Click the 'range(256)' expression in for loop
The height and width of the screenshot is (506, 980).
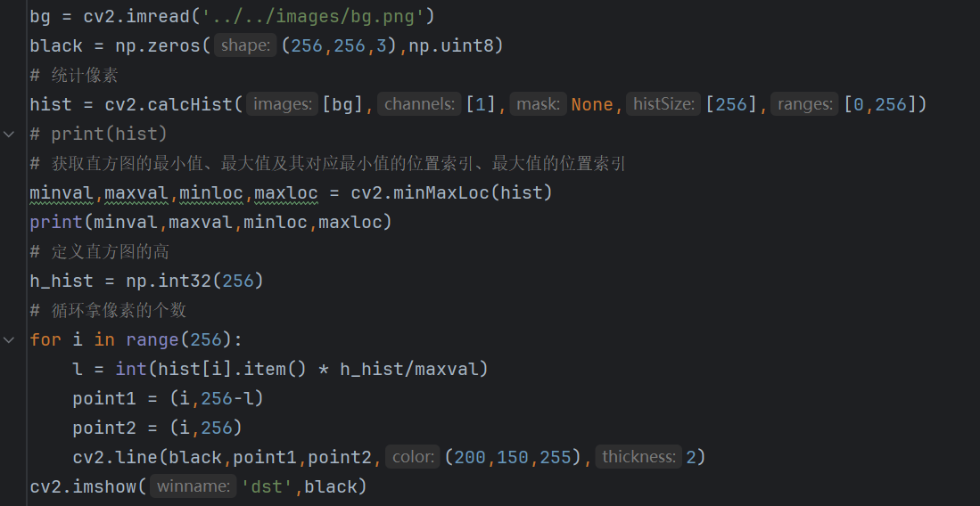click(x=178, y=339)
